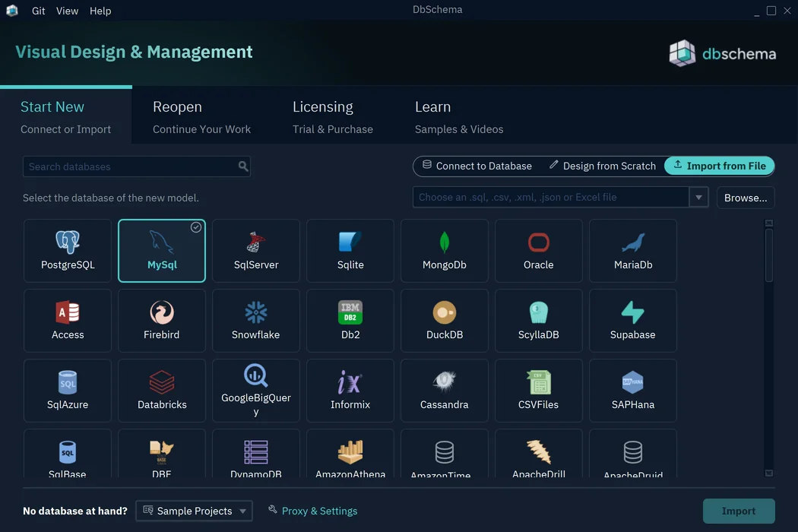Switch to the Reopen tab
798x532 pixels.
tap(201, 116)
